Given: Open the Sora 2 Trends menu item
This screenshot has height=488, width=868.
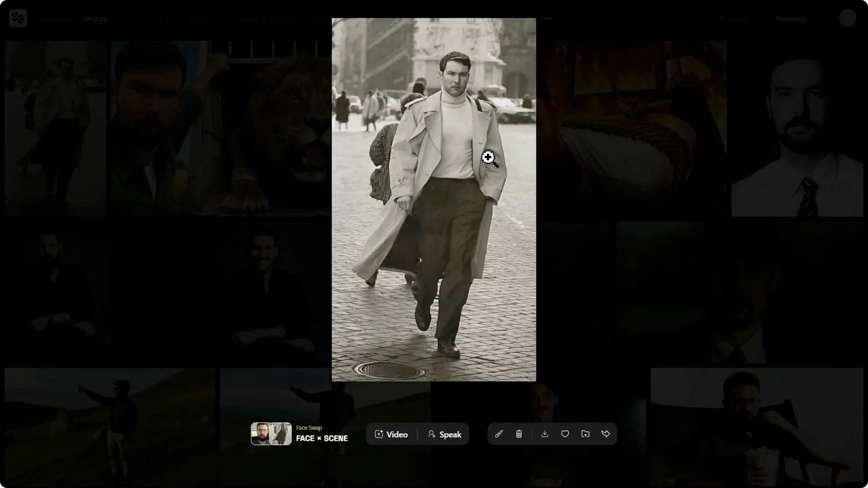Looking at the screenshot, I should pyautogui.click(x=269, y=19).
